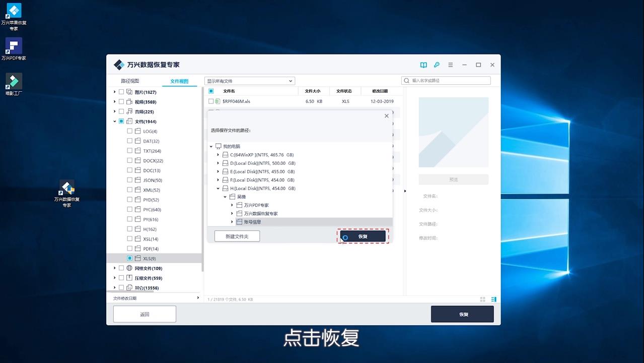Click the 视频 category icon
644x363 pixels.
(129, 102)
